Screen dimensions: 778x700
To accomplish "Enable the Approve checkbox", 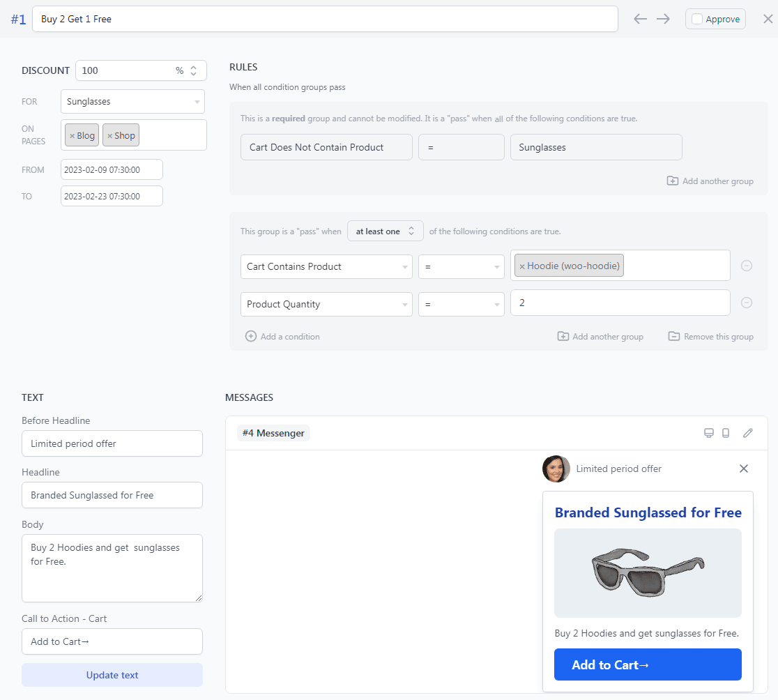I will coord(697,19).
